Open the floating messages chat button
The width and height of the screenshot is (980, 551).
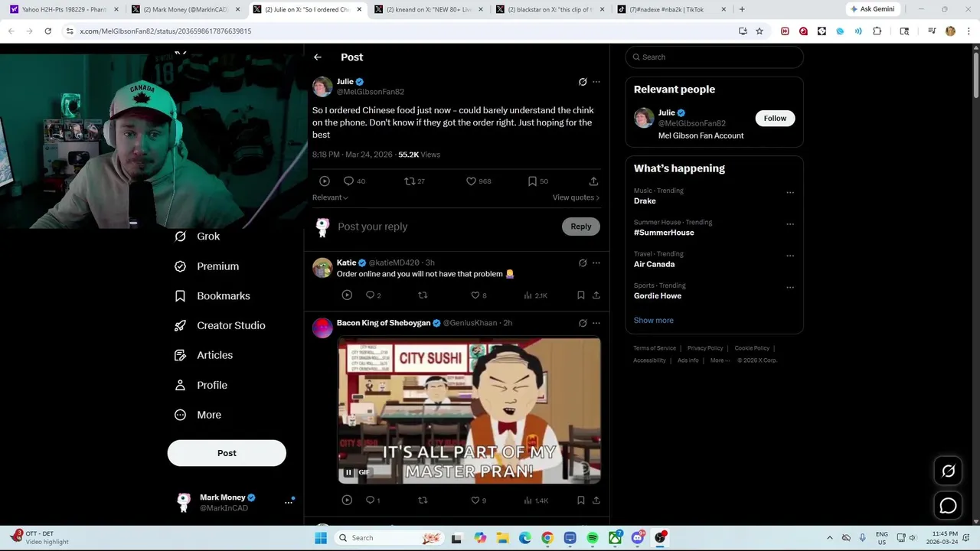tap(948, 506)
